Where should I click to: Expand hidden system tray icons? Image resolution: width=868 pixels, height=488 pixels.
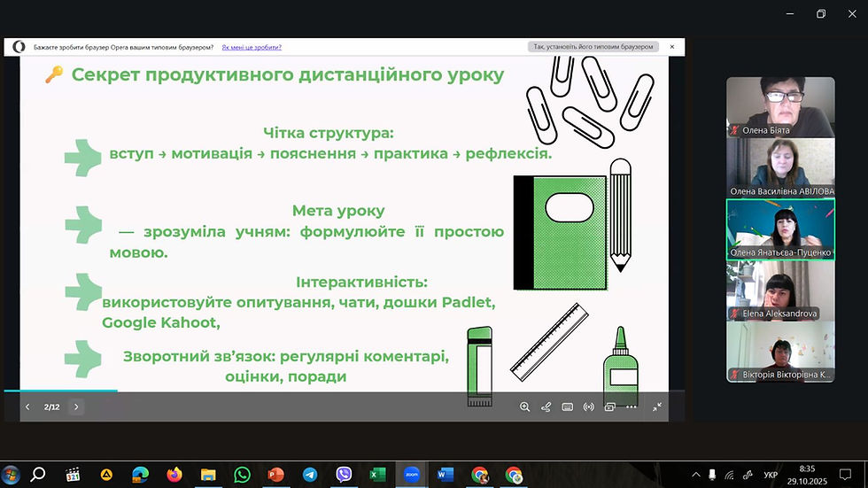pos(696,475)
